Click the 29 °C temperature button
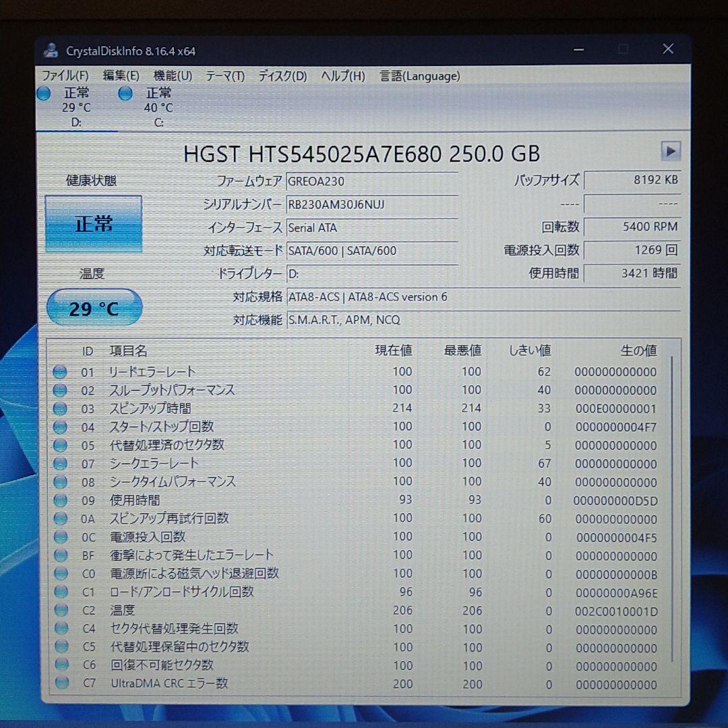This screenshot has height=728, width=728. pos(94,307)
